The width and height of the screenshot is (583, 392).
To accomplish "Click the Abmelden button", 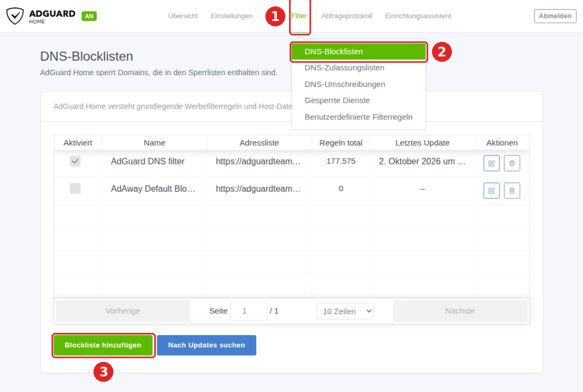I will tap(555, 16).
